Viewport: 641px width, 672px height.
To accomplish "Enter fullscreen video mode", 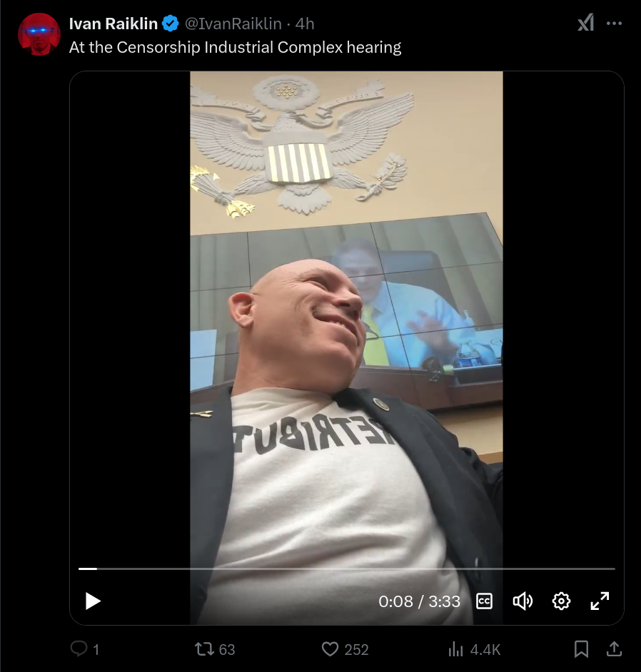I will [x=600, y=601].
